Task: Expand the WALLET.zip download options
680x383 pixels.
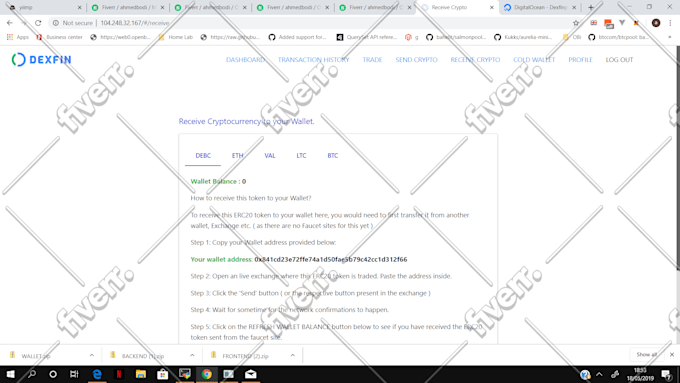Action: coord(92,355)
